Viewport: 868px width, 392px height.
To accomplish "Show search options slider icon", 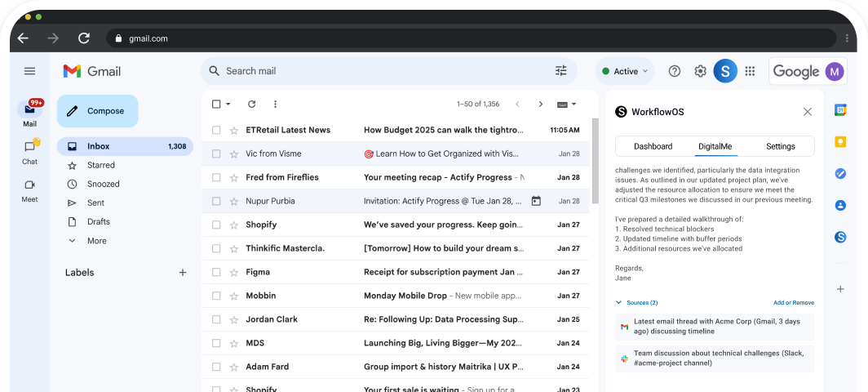I will [x=560, y=71].
